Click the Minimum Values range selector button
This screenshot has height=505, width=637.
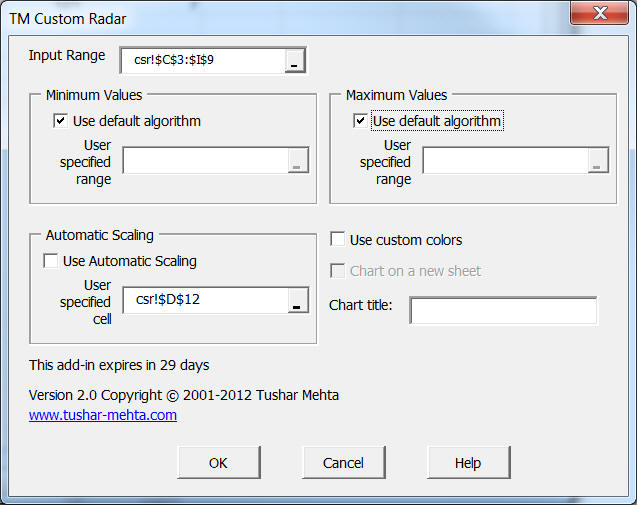coord(298,161)
